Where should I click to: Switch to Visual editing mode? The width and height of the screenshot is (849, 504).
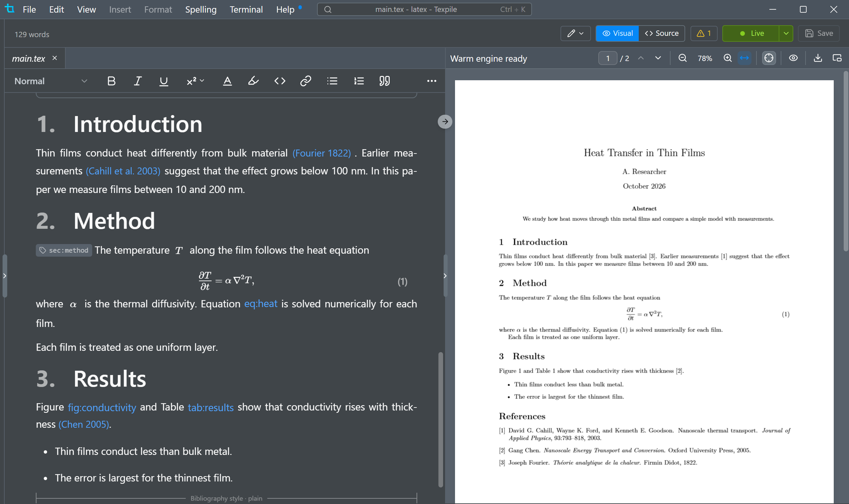[617, 33]
